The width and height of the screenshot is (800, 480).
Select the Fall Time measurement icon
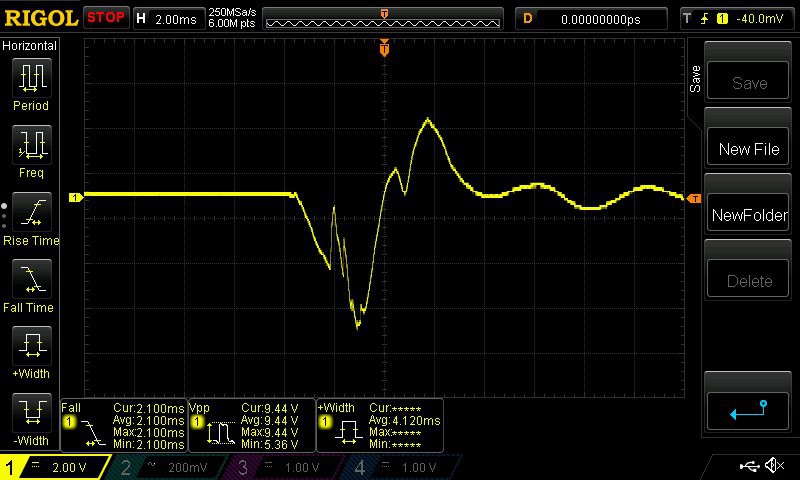tap(32, 279)
